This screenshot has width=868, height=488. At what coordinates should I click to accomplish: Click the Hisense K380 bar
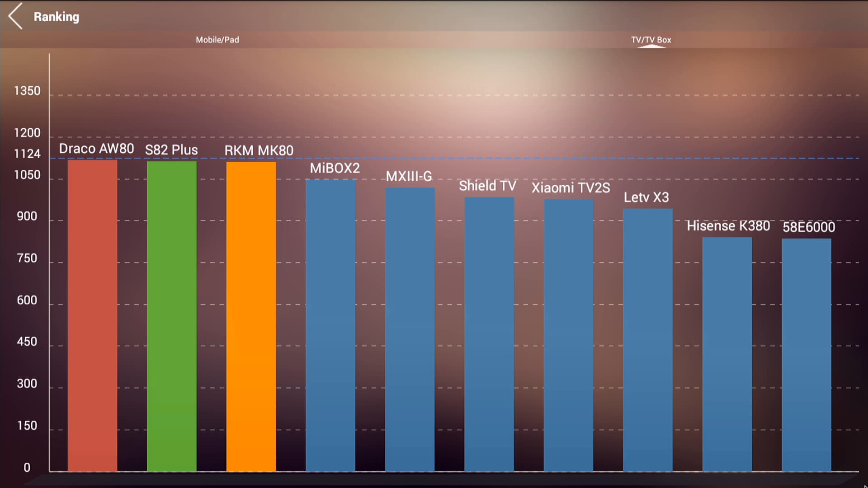[727, 355]
